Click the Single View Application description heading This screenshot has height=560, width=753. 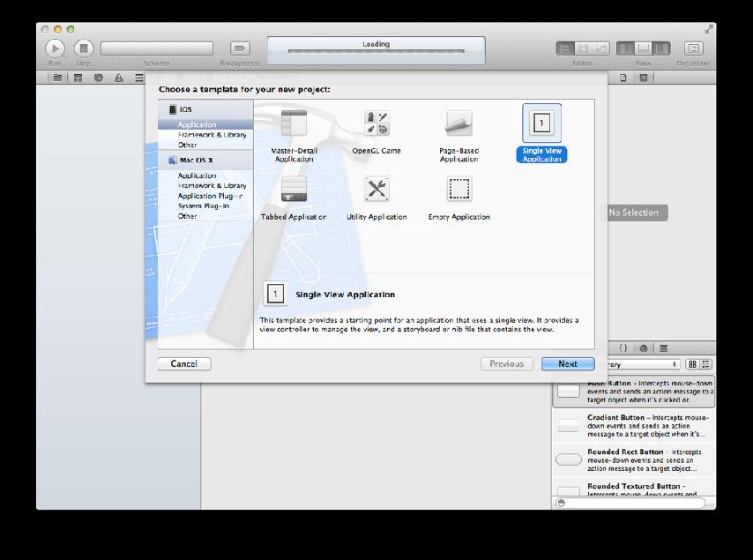coord(346,295)
